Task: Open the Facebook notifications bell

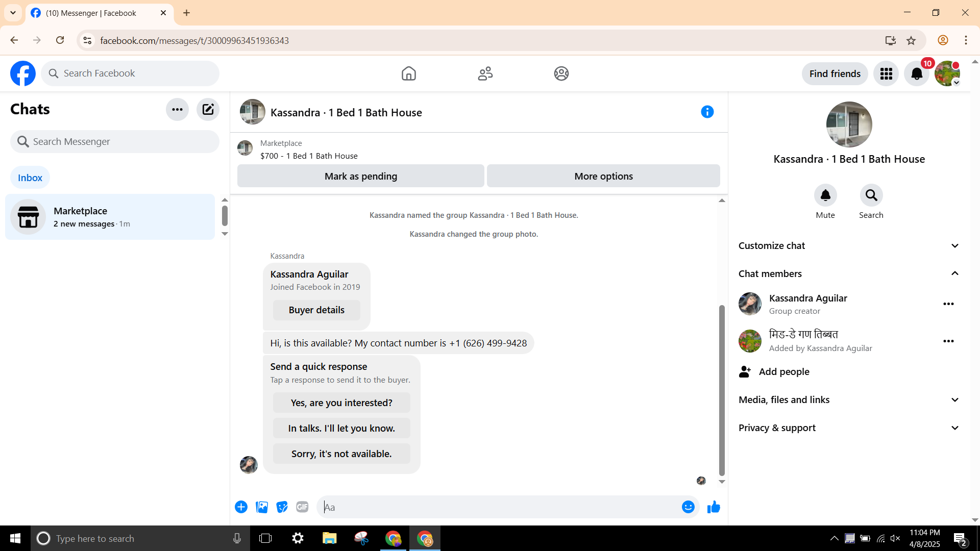Action: coord(917,74)
